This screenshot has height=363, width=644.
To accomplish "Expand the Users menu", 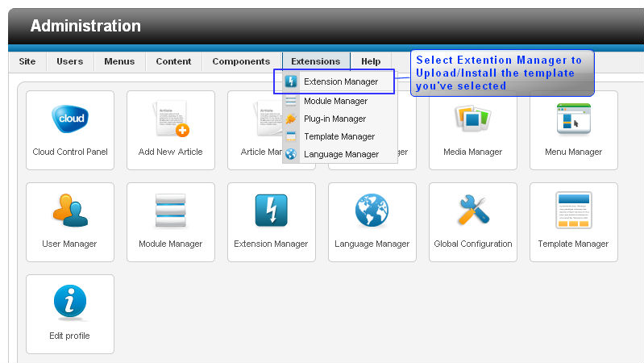I will [x=70, y=61].
